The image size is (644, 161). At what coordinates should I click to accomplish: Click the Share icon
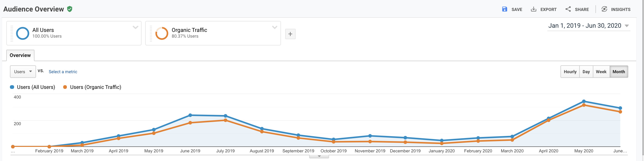(x=568, y=9)
